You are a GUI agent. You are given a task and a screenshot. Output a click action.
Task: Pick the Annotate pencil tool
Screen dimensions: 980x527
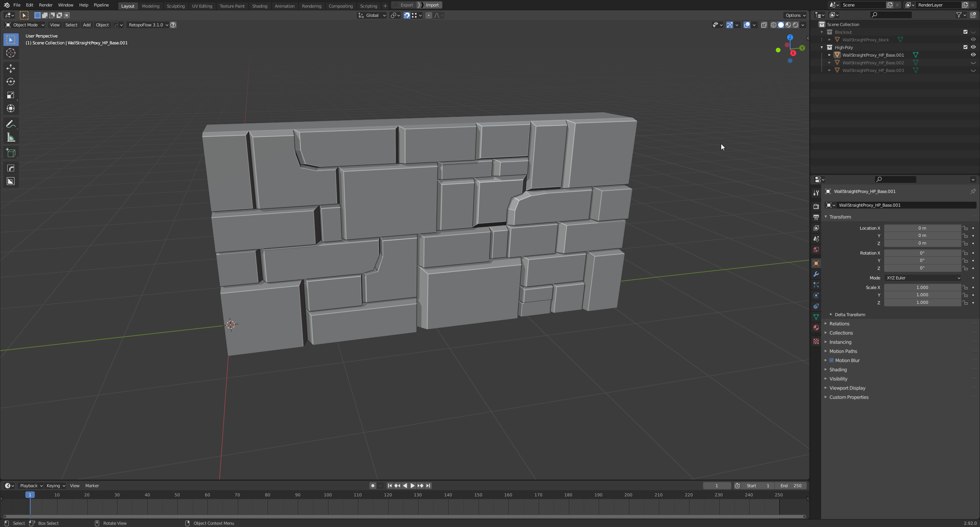11,124
